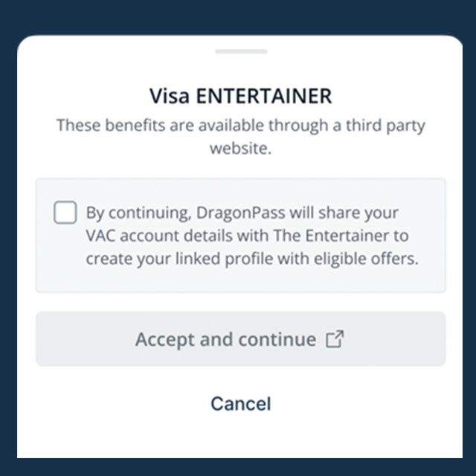The width and height of the screenshot is (476, 476).
Task: Click the word 'Visa' in the title
Action: [x=169, y=96]
